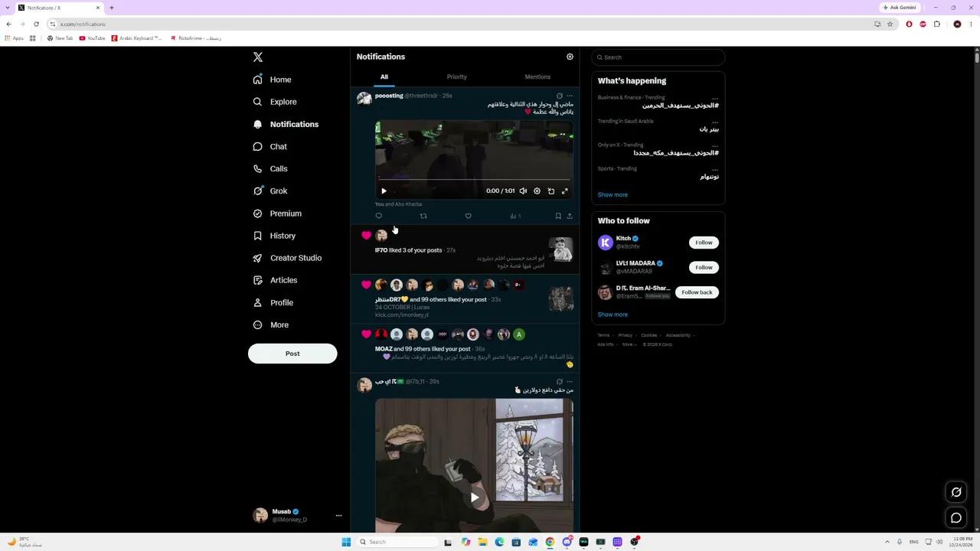The width and height of the screenshot is (980, 551).
Task: Follow LVL1 MADARA account
Action: coord(704,267)
